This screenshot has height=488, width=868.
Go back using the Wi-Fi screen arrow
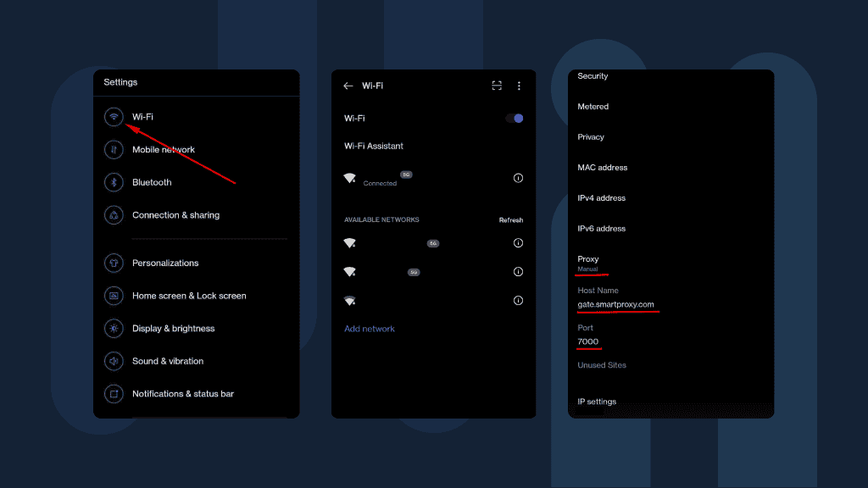pos(348,86)
